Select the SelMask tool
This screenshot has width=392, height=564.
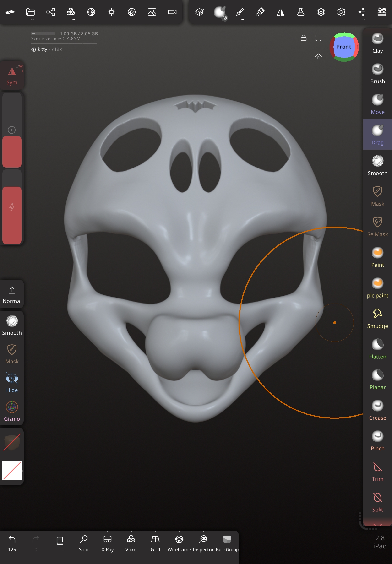coord(377,226)
